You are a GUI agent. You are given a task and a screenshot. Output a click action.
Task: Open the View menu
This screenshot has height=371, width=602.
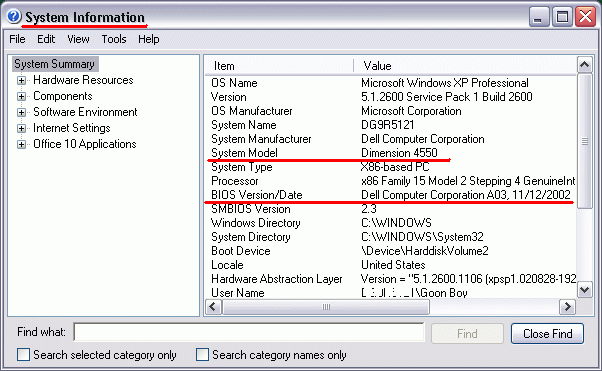click(78, 39)
